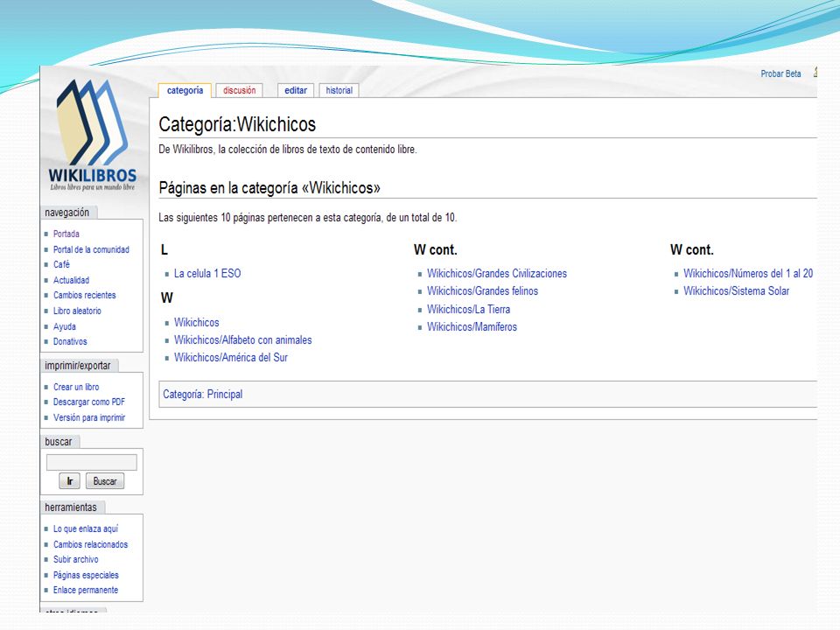Open the editar tab
The height and width of the screenshot is (630, 840).
[x=296, y=90]
